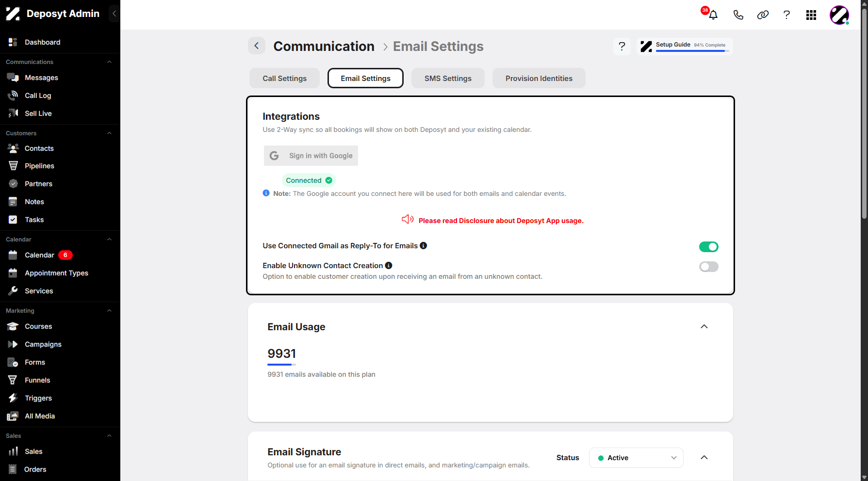Open the Active status dropdown
The width and height of the screenshot is (868, 481).
point(636,458)
